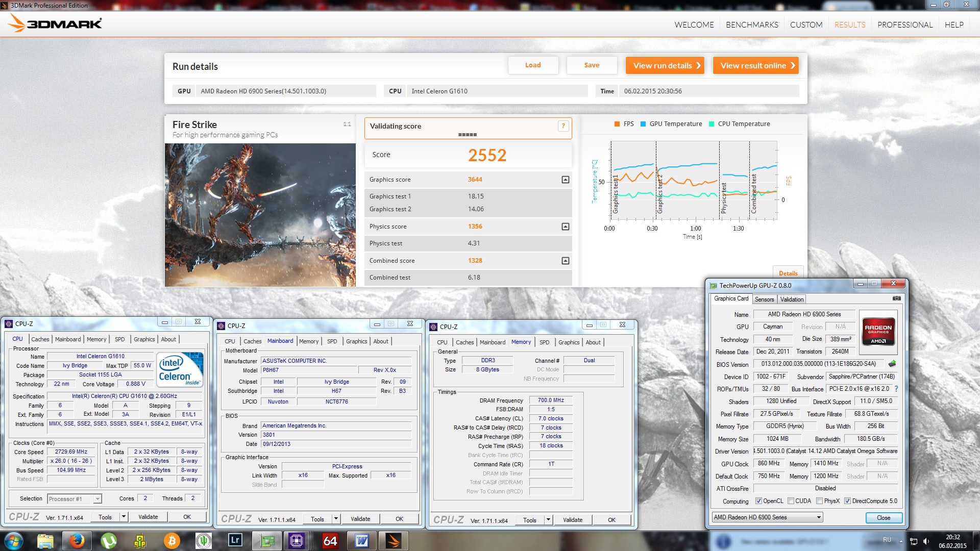Screen dimensions: 980x551
Task: Switch to 3DMark via taskbar icon
Action: (394, 541)
